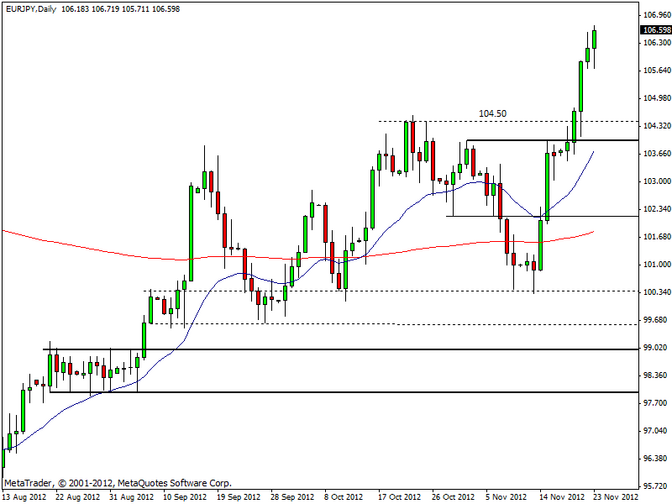This screenshot has height=504, width=672.
Task: Select the current price tag 106.598
Action: pyautogui.click(x=654, y=30)
